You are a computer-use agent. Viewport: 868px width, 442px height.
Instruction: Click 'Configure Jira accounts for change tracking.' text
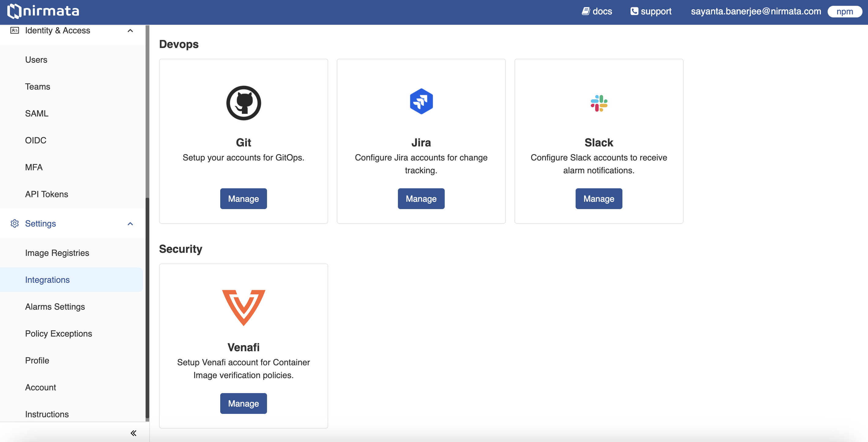point(421,164)
